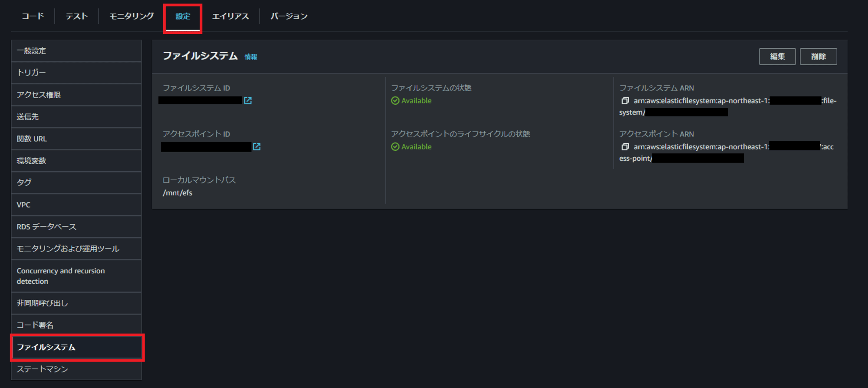Select タグ in the sidebar
Screen dimensions: 868x388
tap(76, 182)
